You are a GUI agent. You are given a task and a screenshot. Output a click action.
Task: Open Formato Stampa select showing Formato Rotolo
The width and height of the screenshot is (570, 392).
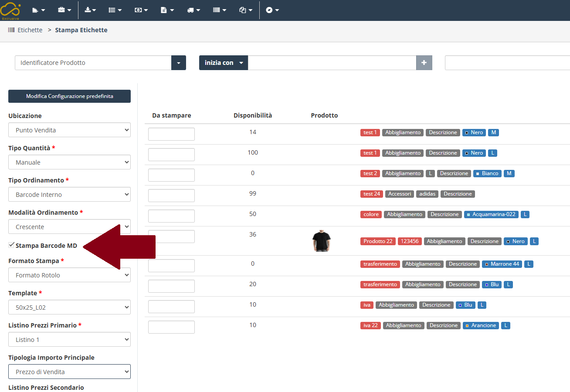tap(69, 275)
